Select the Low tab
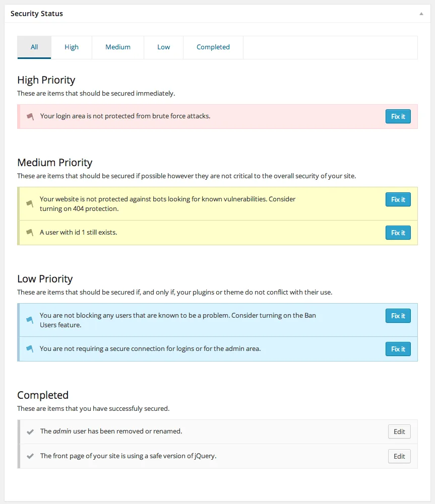The height and width of the screenshot is (504, 435). point(163,47)
